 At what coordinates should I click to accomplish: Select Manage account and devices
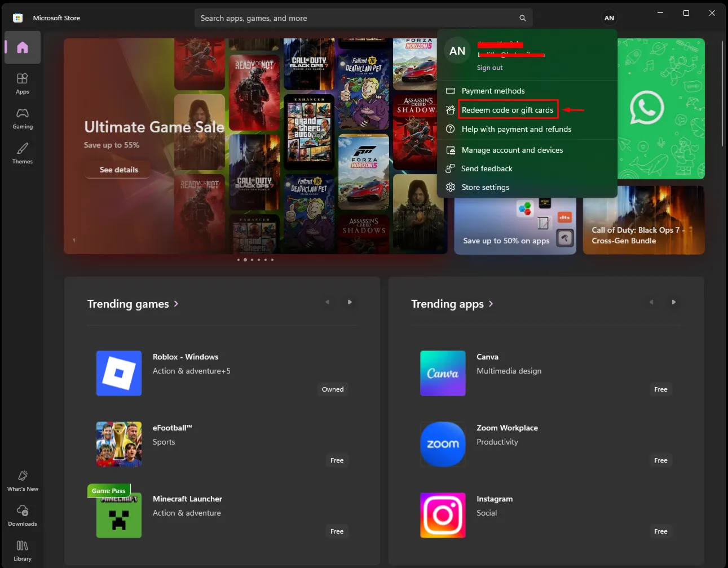(x=527, y=150)
